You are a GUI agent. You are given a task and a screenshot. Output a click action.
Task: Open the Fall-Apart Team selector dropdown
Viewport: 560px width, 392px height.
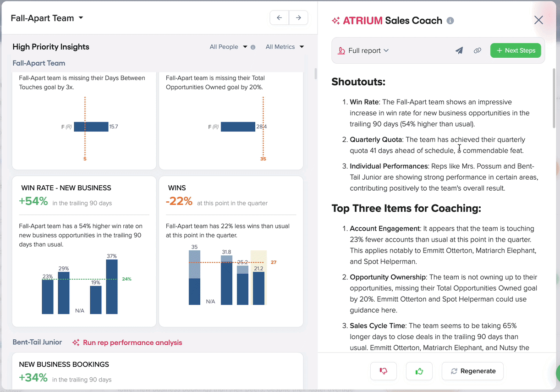47,18
